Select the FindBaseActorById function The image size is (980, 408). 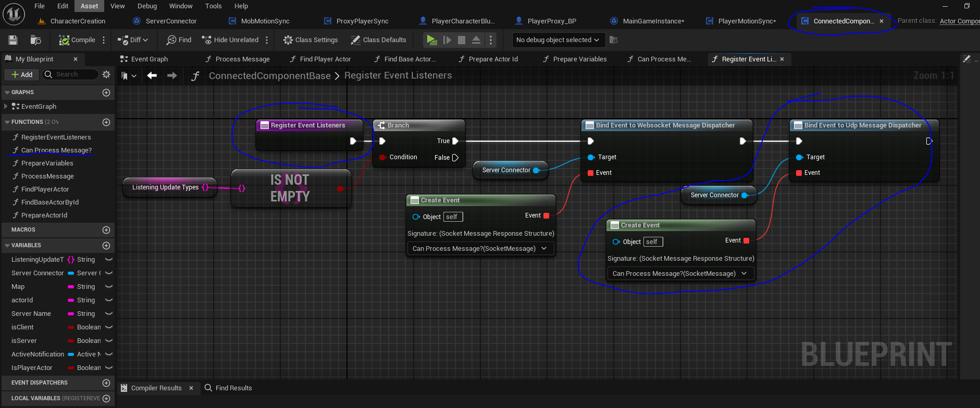[x=50, y=202]
